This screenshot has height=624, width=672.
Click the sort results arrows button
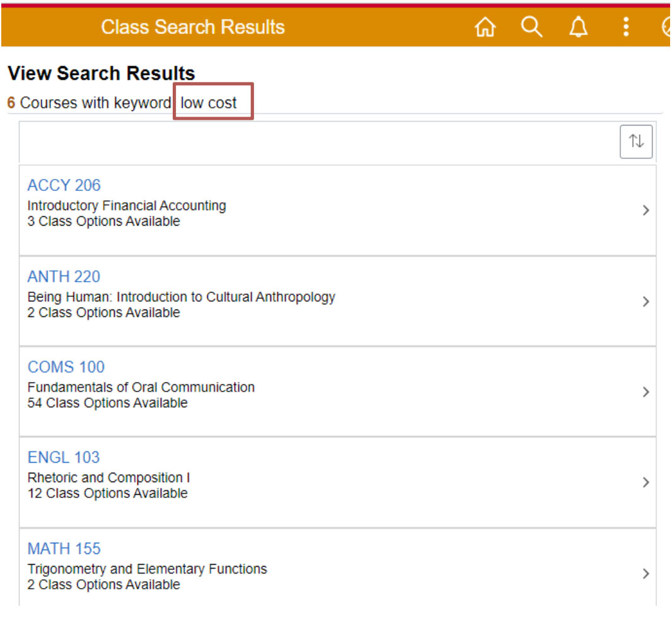(636, 141)
